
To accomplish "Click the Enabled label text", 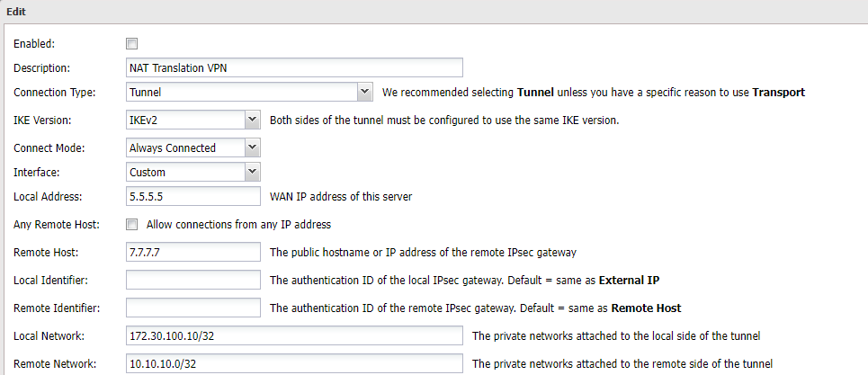I will pos(34,44).
